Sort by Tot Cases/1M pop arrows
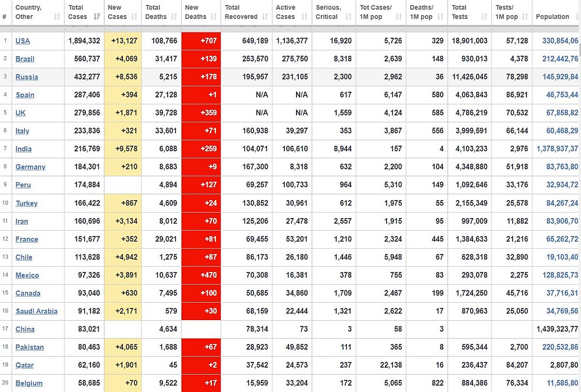Screen dimensions: 581x392 click(x=399, y=17)
